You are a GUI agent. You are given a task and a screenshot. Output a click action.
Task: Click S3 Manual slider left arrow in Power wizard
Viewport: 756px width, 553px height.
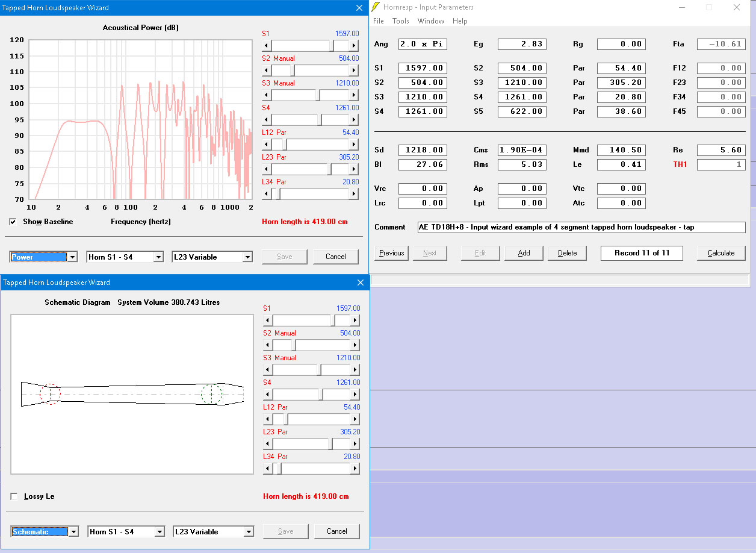pos(267,95)
